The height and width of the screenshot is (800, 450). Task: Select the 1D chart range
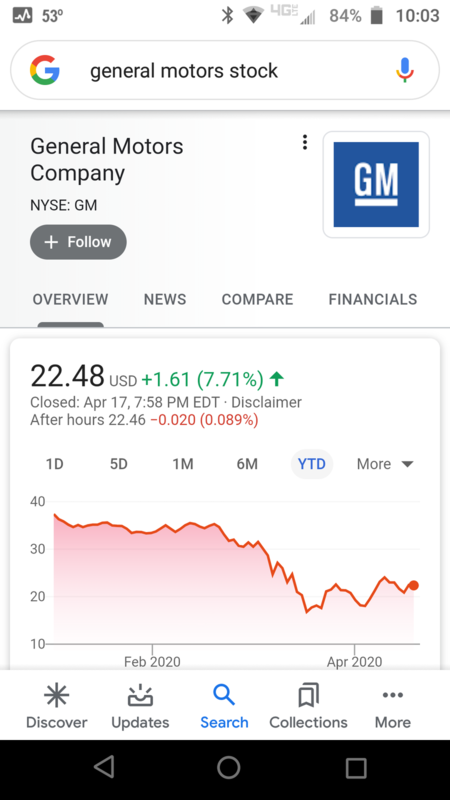pos(55,464)
